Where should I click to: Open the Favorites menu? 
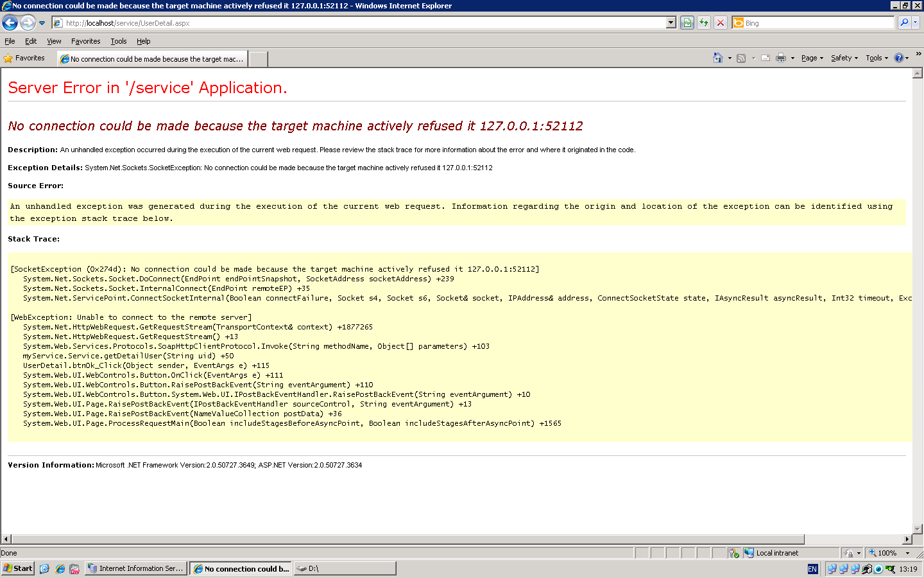tap(86, 41)
